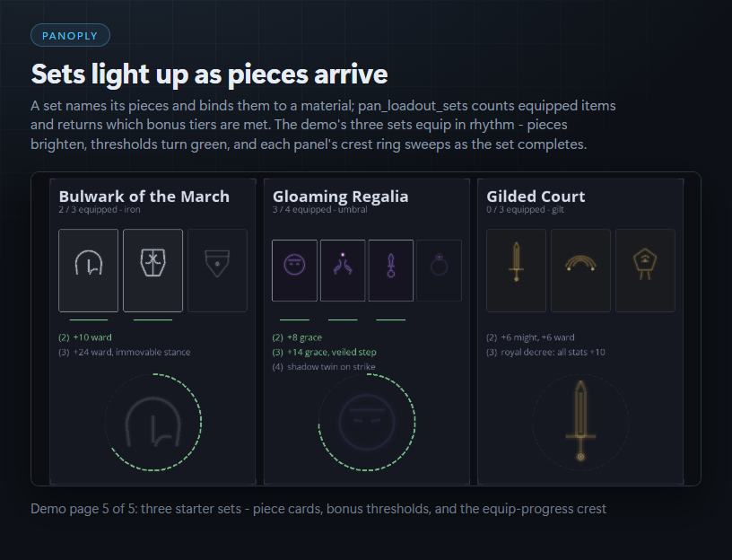Select the purple mask piece card

tap(294, 270)
